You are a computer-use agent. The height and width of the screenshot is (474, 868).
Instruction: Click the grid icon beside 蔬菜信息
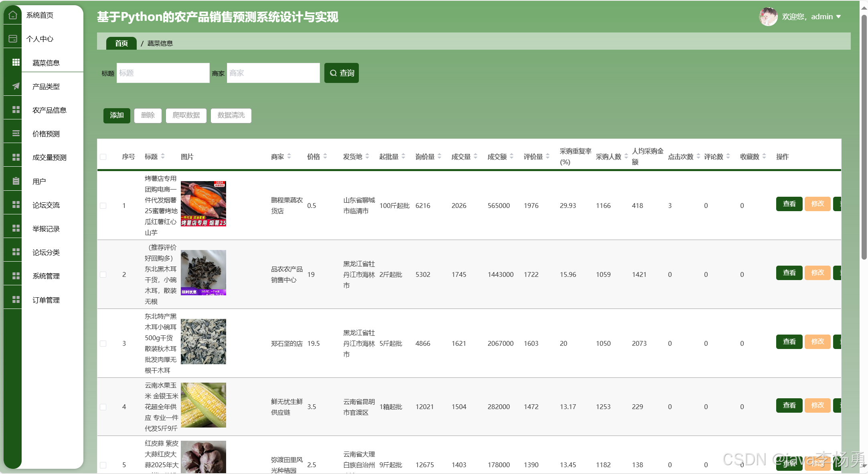point(16,62)
